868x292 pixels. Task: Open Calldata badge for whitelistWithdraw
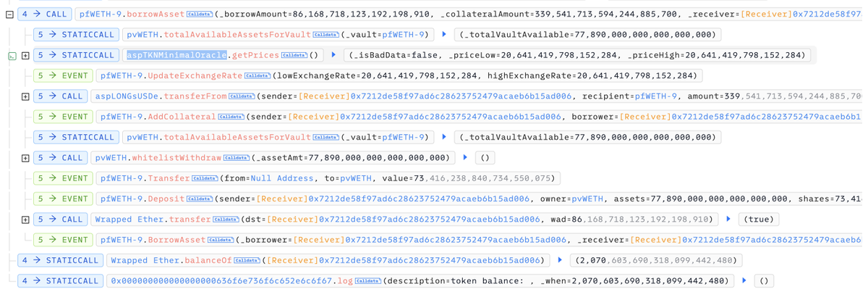pyautogui.click(x=236, y=158)
